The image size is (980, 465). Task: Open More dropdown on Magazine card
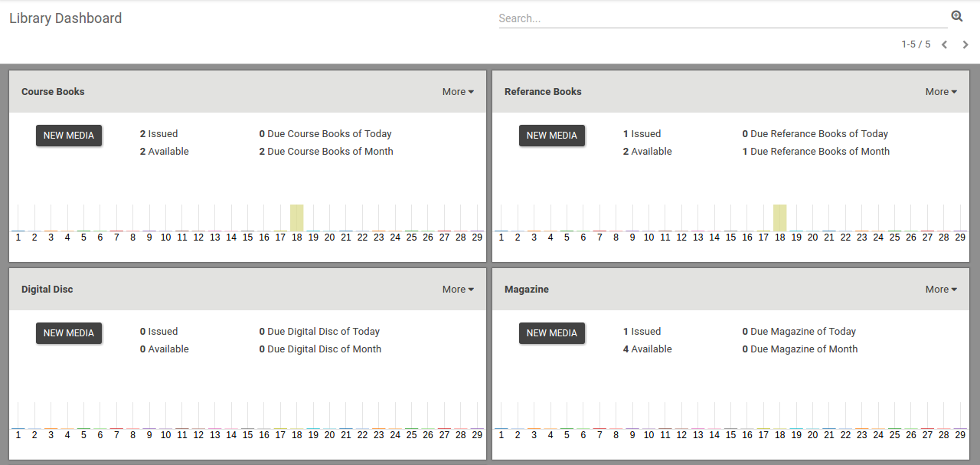[941, 290]
